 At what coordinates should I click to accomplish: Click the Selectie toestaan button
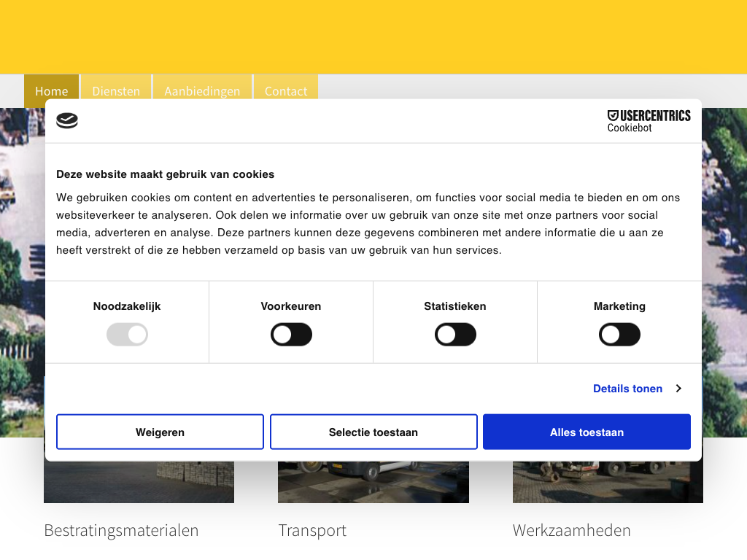point(373,432)
